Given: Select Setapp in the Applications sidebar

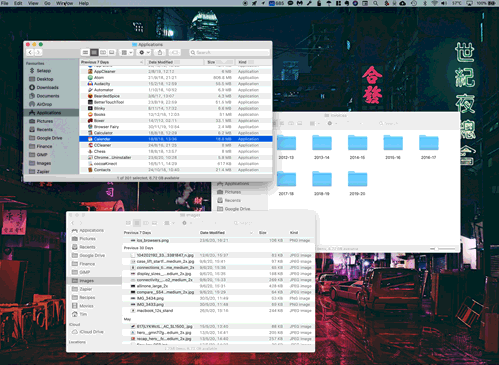Looking at the screenshot, I should point(43,71).
